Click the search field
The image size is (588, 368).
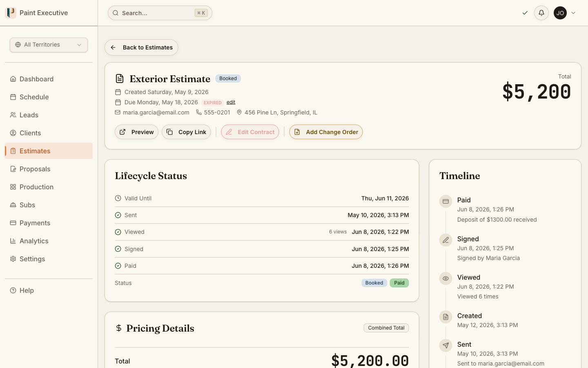click(x=160, y=13)
